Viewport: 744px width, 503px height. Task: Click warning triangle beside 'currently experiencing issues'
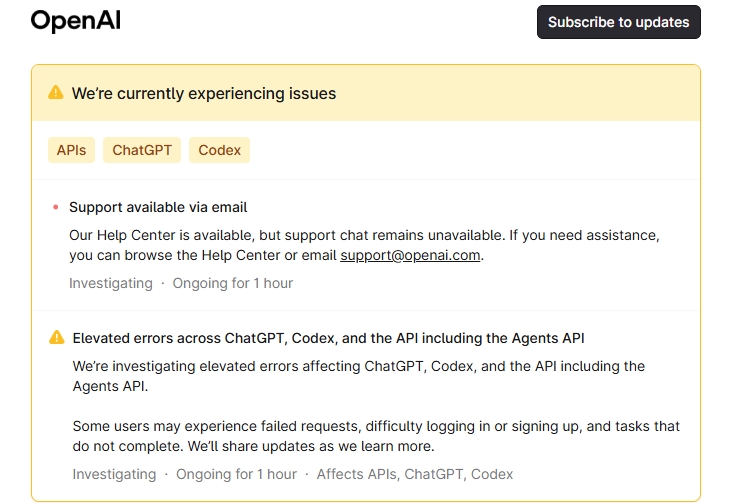[x=56, y=92]
